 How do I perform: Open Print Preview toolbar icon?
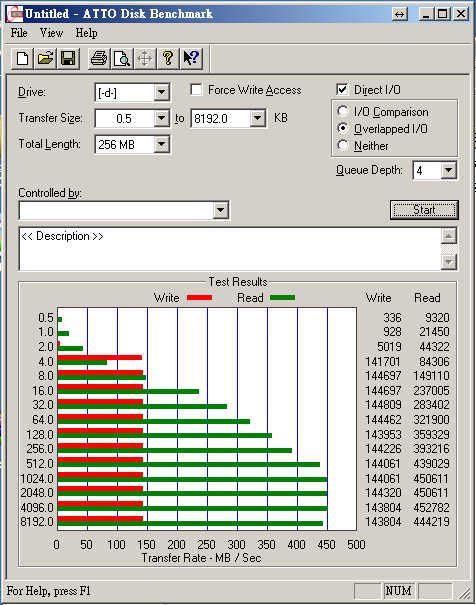122,59
